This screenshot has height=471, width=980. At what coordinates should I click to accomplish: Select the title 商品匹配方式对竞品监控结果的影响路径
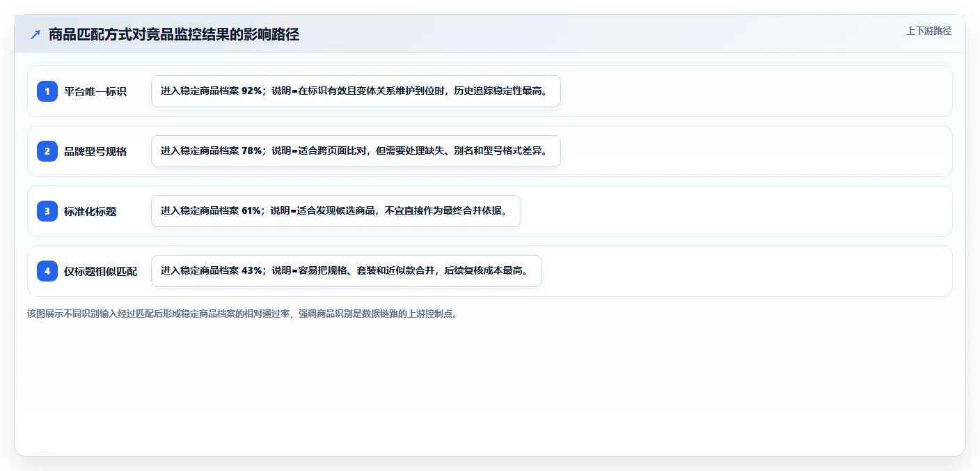tap(174, 34)
